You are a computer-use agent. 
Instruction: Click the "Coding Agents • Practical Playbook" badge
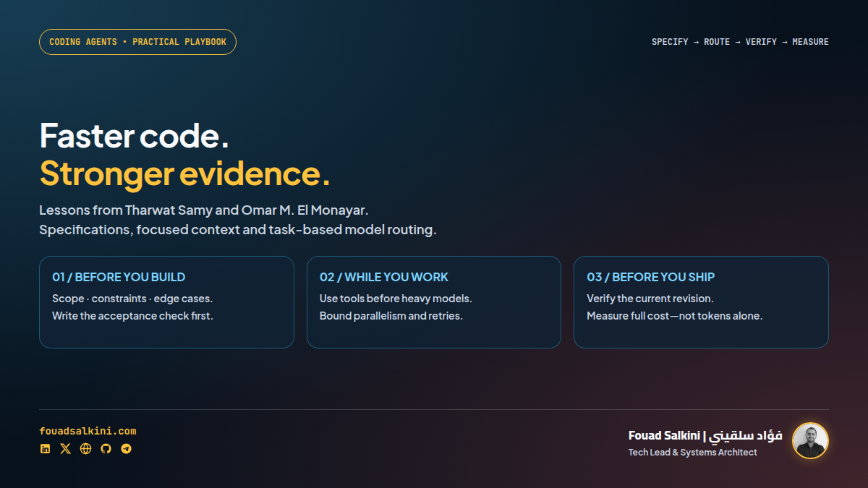(x=137, y=42)
